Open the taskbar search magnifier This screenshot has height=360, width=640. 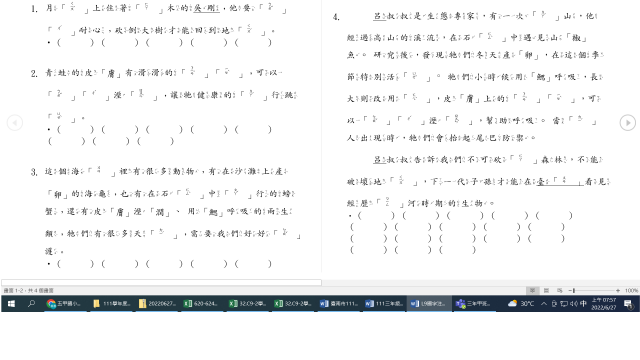[x=31, y=304]
